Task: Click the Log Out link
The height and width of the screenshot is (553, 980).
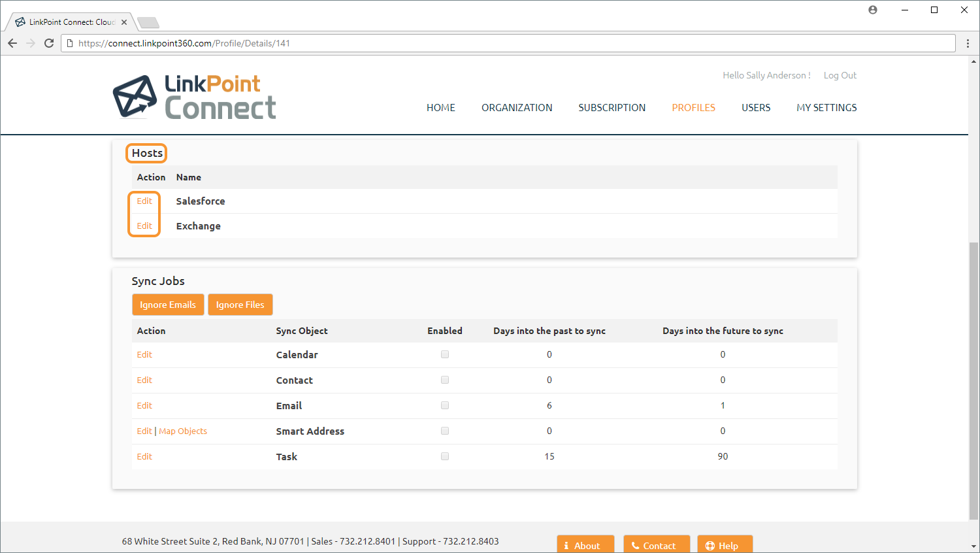Action: pos(840,75)
